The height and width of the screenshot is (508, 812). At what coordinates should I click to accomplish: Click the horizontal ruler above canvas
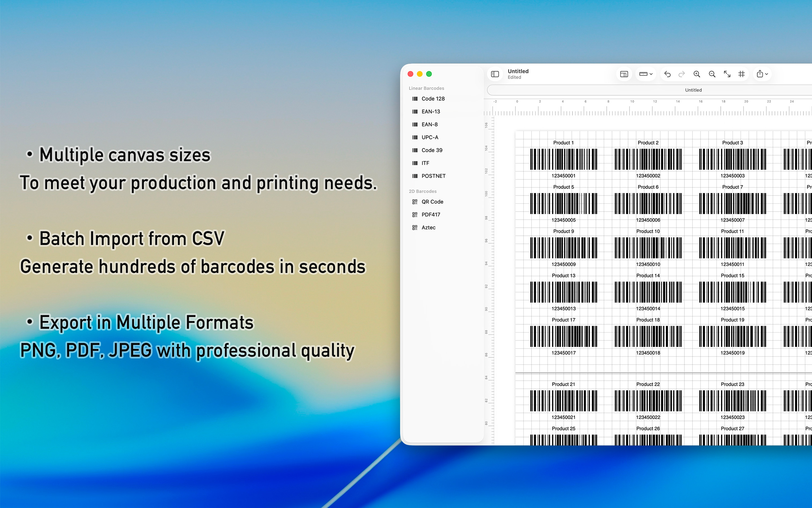(648, 108)
